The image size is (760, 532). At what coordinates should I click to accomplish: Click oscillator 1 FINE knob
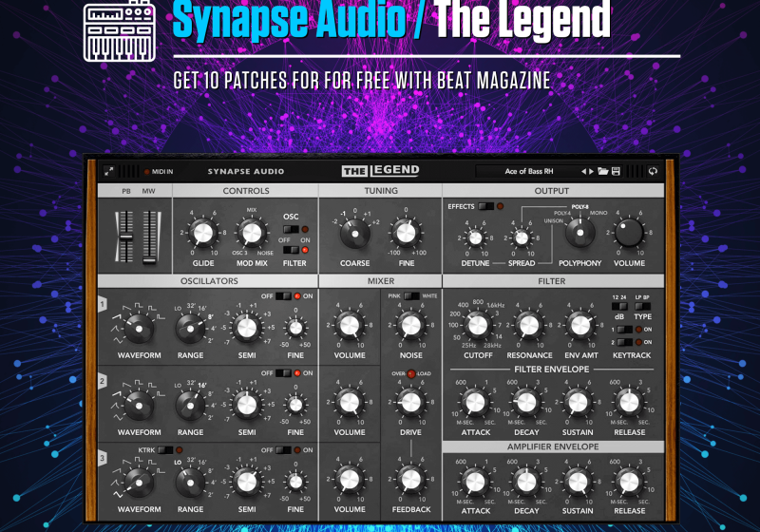[295, 328]
